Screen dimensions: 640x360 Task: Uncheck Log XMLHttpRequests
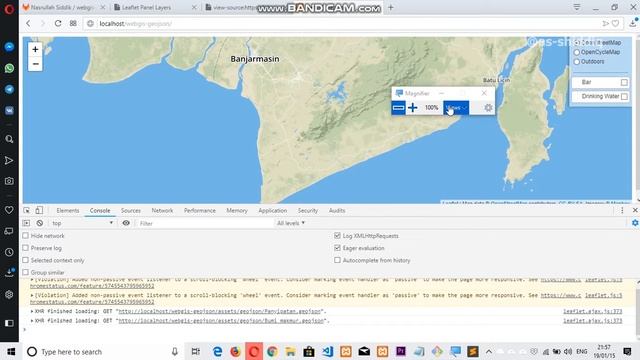[337, 236]
